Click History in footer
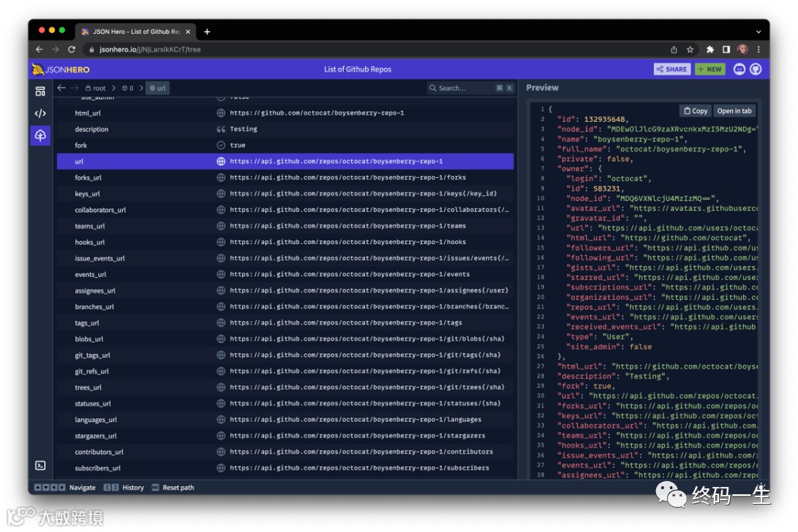Screen dimensions: 798x532 point(123,488)
